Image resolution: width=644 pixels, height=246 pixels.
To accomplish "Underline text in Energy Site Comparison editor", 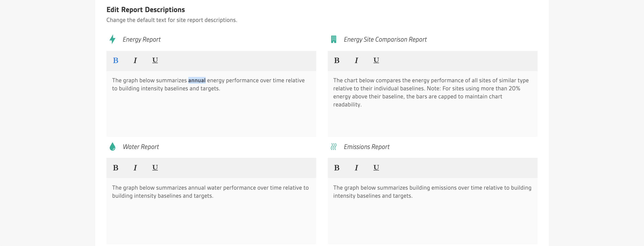I will pyautogui.click(x=376, y=61).
